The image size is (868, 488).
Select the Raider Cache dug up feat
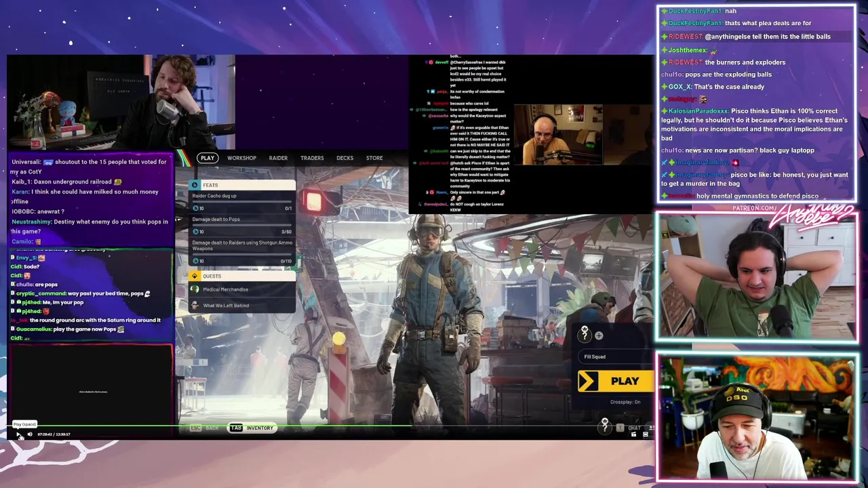[x=242, y=202]
